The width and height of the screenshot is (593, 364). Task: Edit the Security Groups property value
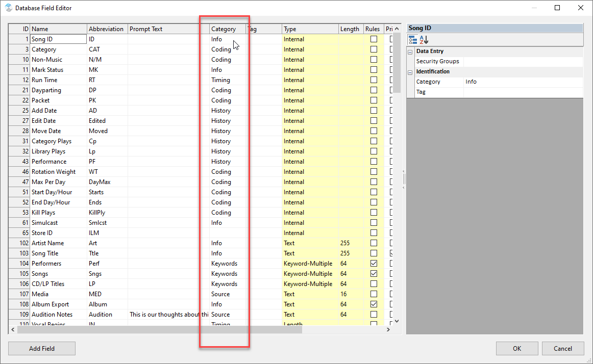pos(523,62)
